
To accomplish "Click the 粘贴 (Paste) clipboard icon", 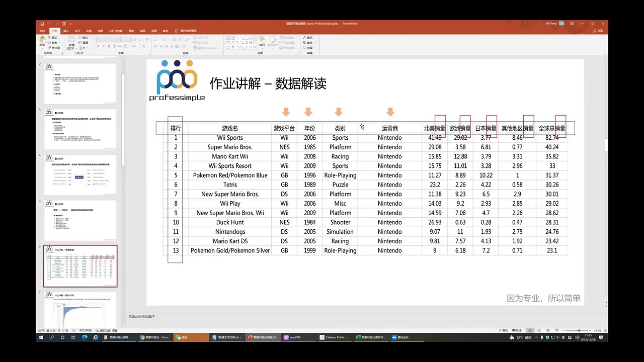I will [x=42, y=40].
